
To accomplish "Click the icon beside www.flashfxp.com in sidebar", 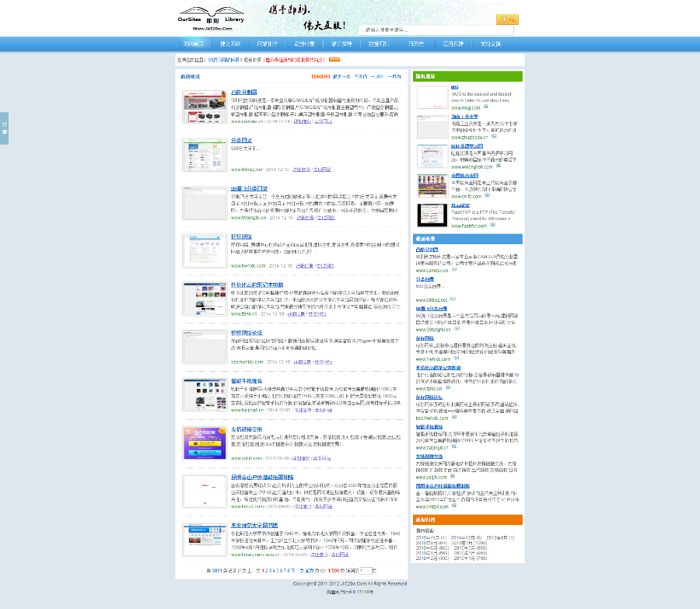I will tap(492, 225).
